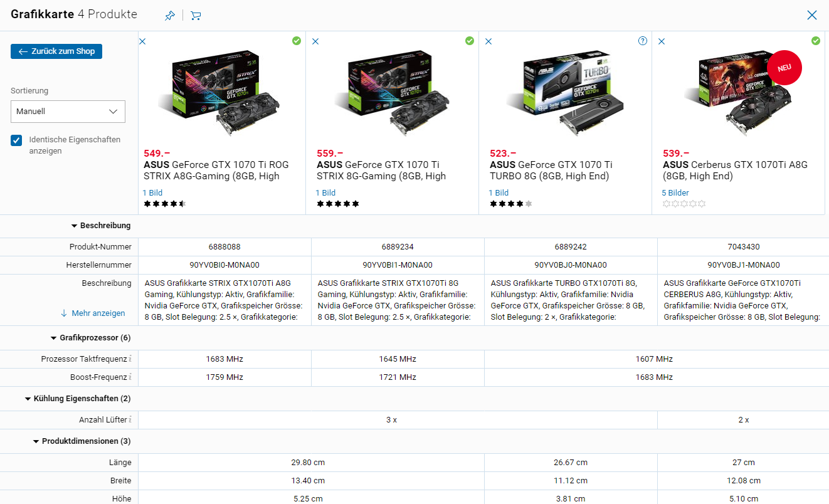The width and height of the screenshot is (829, 504).
Task: Remove the TURBO 8G card from comparison
Action: [x=488, y=41]
